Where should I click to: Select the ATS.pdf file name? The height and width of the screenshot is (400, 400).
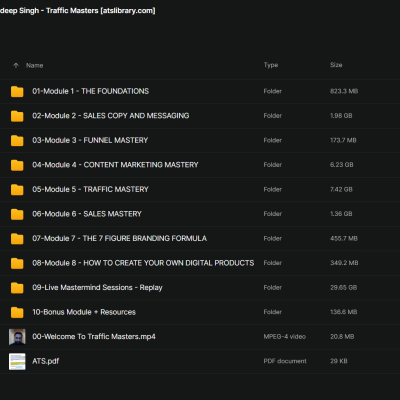[x=46, y=361]
